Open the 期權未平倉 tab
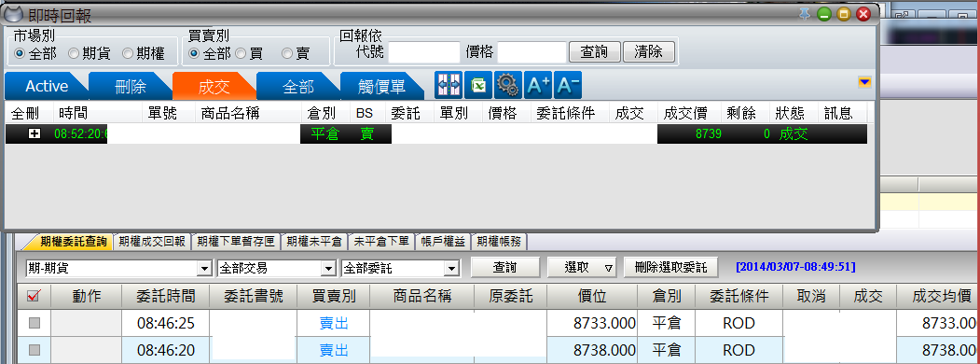Viewport: 980px width, 364px height. click(314, 242)
